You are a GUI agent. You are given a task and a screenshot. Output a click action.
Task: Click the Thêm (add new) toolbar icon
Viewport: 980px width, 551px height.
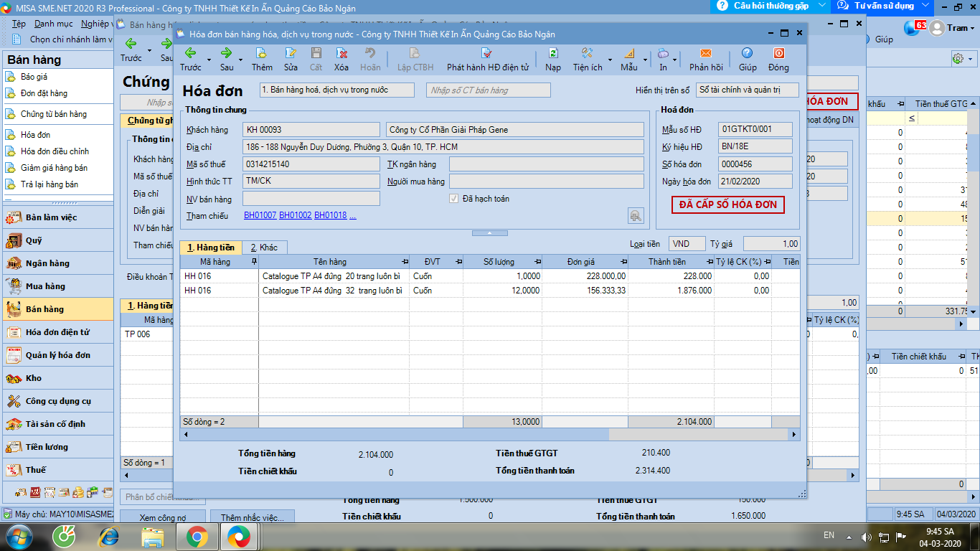point(262,53)
